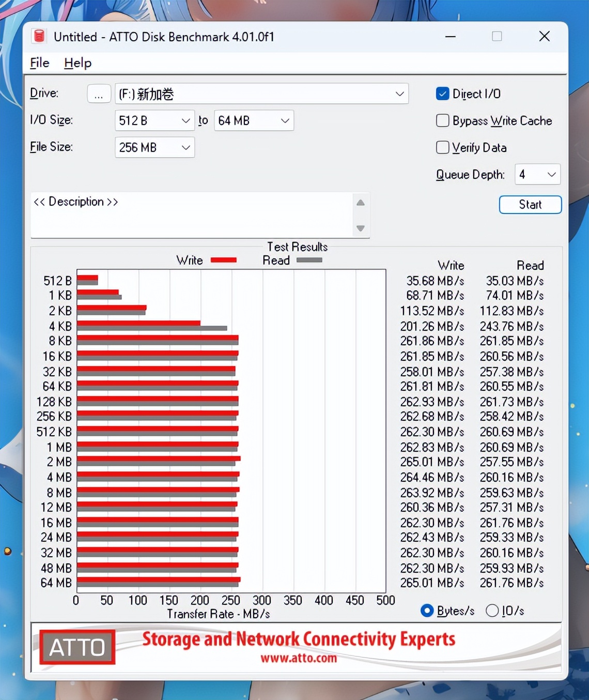The height and width of the screenshot is (700, 589).
Task: Click the gray Read legend swatch
Action: pyautogui.click(x=309, y=260)
